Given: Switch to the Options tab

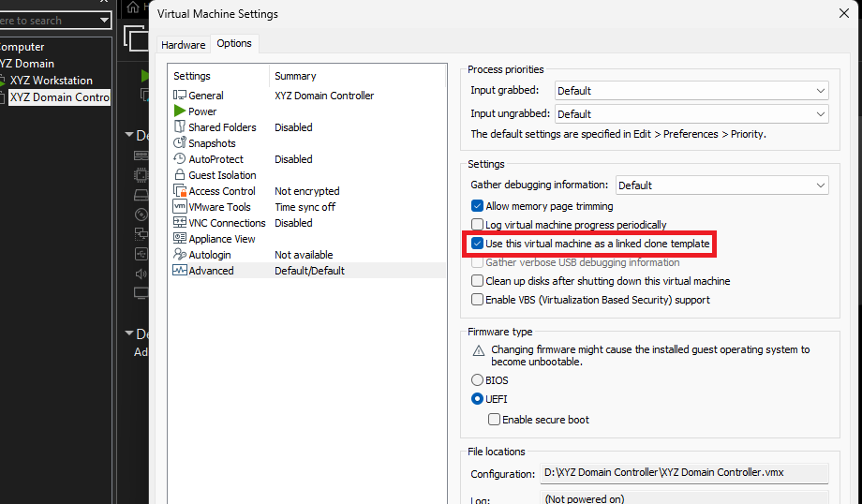Looking at the screenshot, I should click(234, 43).
